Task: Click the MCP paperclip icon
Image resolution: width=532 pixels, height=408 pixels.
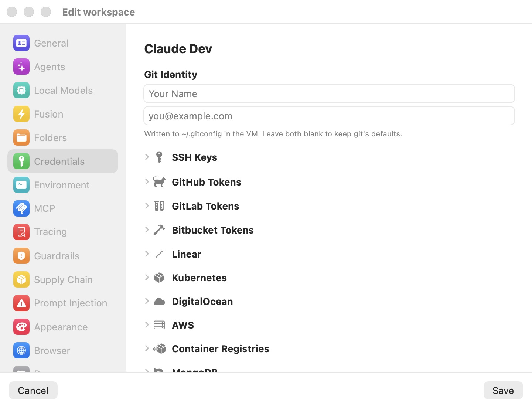Action: 21,208
